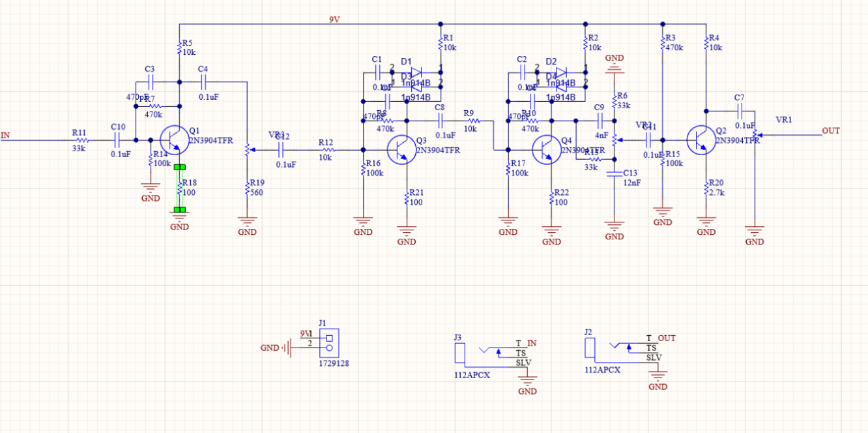
Task: Click resistor R11 33k near IN
Action: (81, 140)
